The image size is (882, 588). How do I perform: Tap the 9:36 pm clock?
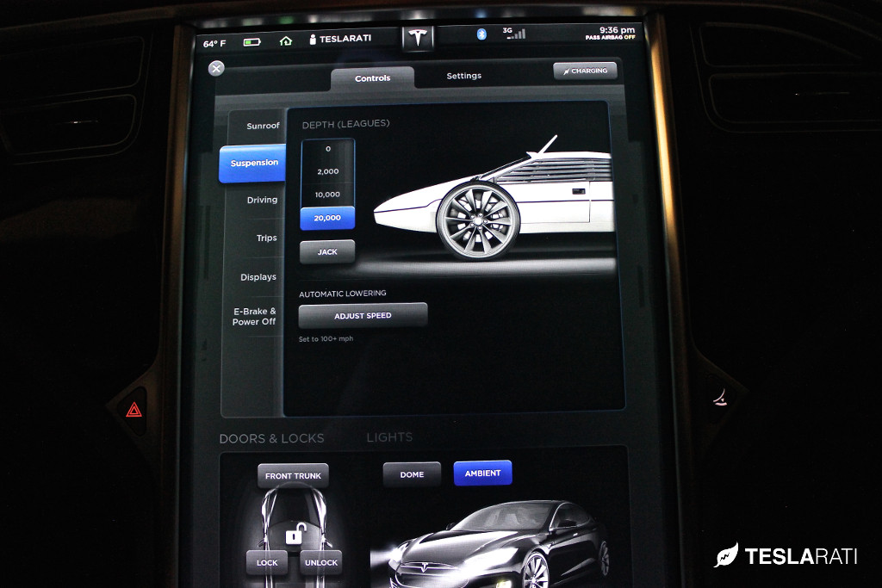617,30
